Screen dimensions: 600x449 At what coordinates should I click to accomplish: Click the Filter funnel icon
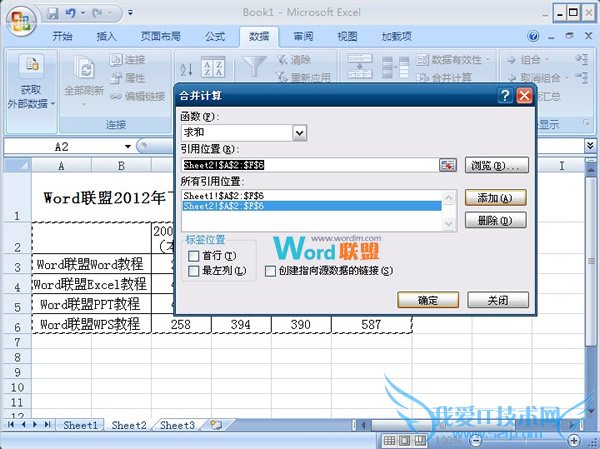(254, 66)
